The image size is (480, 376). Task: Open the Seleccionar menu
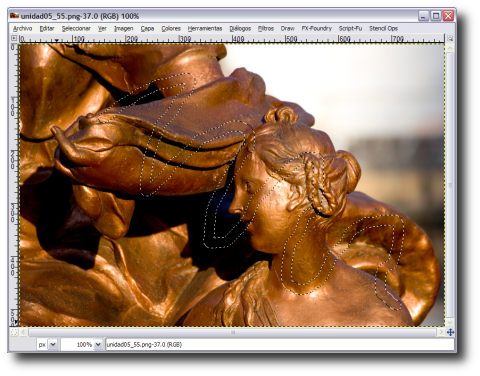[76, 29]
